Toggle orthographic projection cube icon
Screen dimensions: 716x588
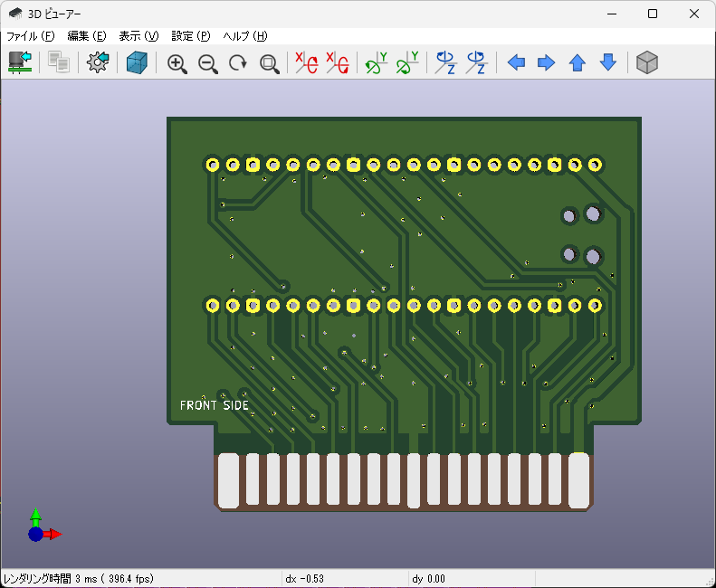tap(647, 62)
